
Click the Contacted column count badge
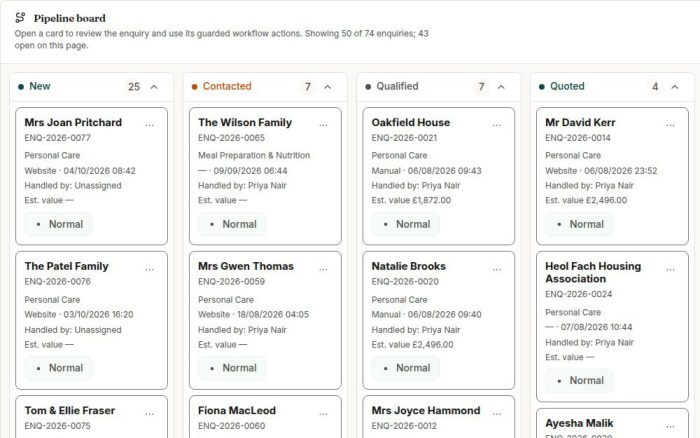308,87
